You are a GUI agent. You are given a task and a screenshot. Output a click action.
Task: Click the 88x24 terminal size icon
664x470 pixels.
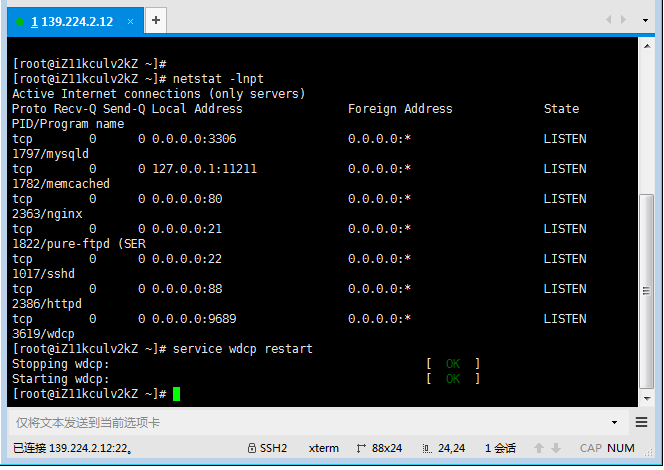click(x=361, y=448)
